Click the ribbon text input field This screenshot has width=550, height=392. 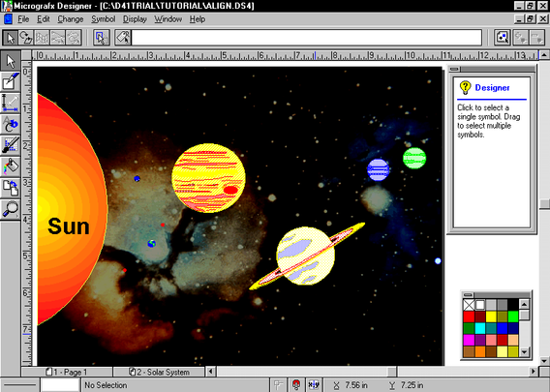pos(307,38)
